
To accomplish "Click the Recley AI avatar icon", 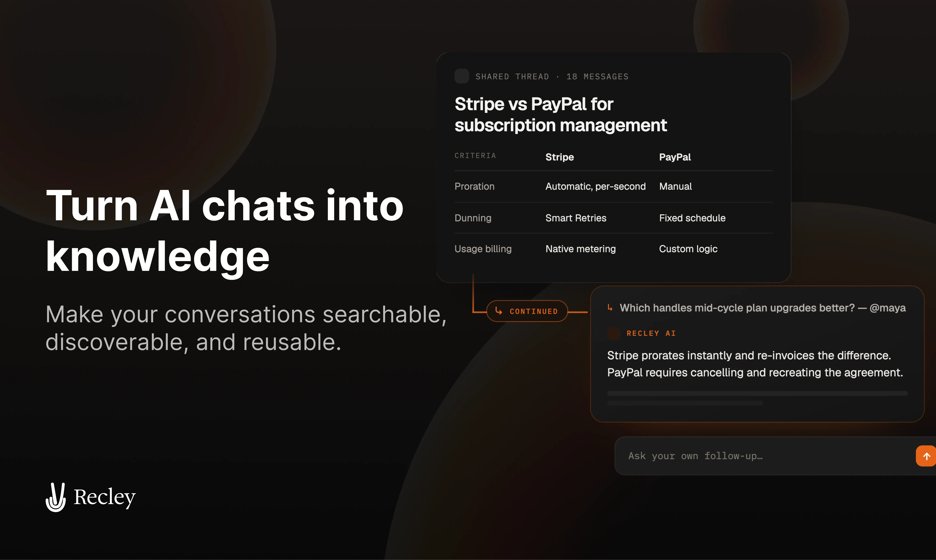I will [x=613, y=333].
